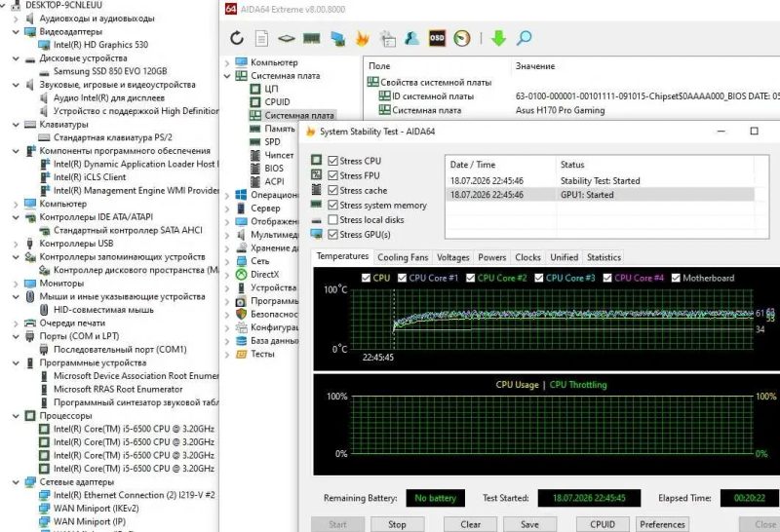780x532 pixels.
Task: Uncheck Stress GPU(s) checkbox
Action: pyautogui.click(x=332, y=234)
